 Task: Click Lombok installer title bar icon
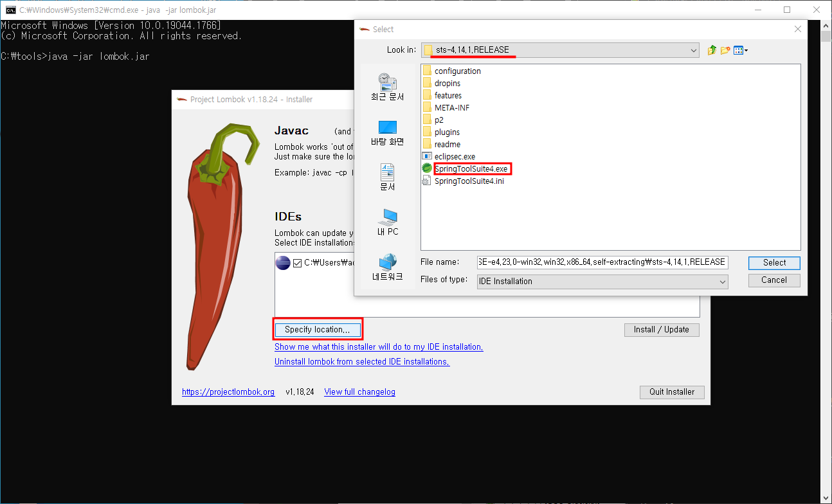(x=181, y=100)
